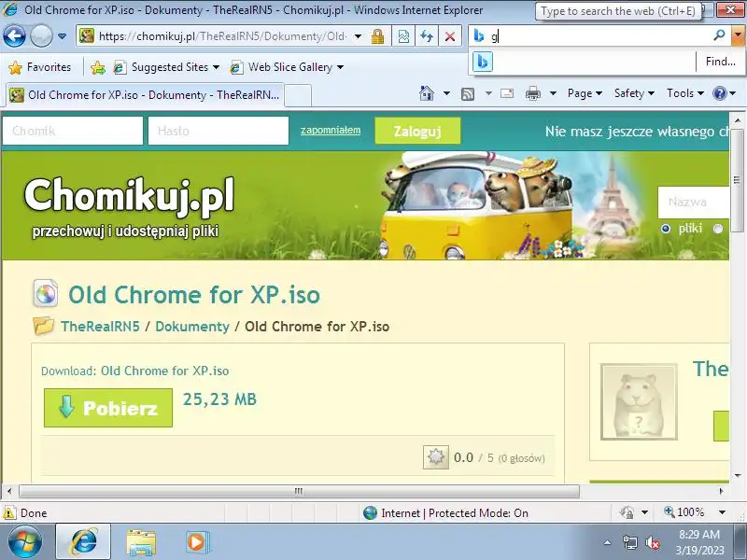
Task: Click the Read Mail icon
Action: coord(507,93)
